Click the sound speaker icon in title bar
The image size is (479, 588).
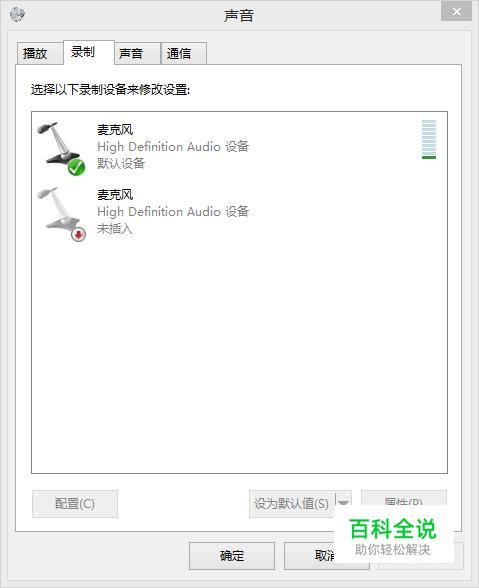17,14
